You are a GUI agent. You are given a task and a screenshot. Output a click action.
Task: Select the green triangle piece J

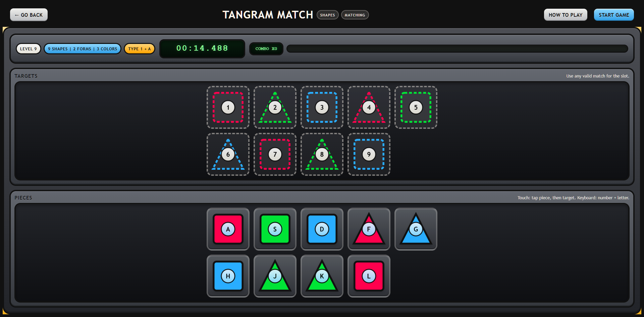[275, 276]
